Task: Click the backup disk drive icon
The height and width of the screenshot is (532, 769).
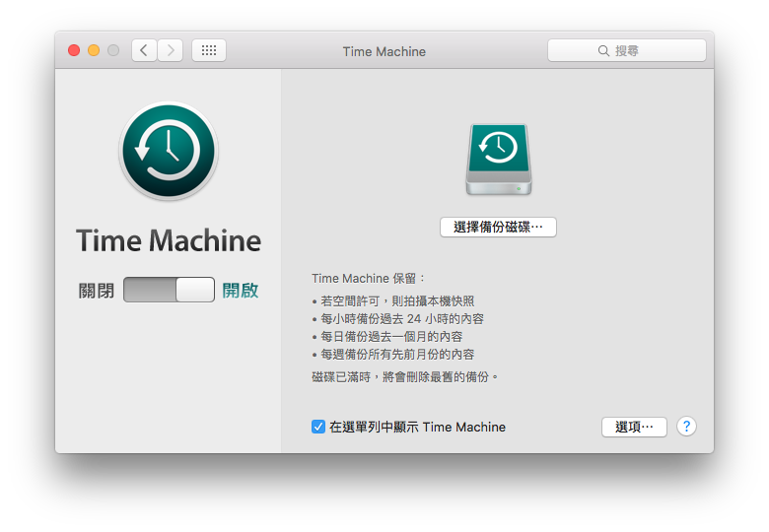Action: click(x=498, y=160)
